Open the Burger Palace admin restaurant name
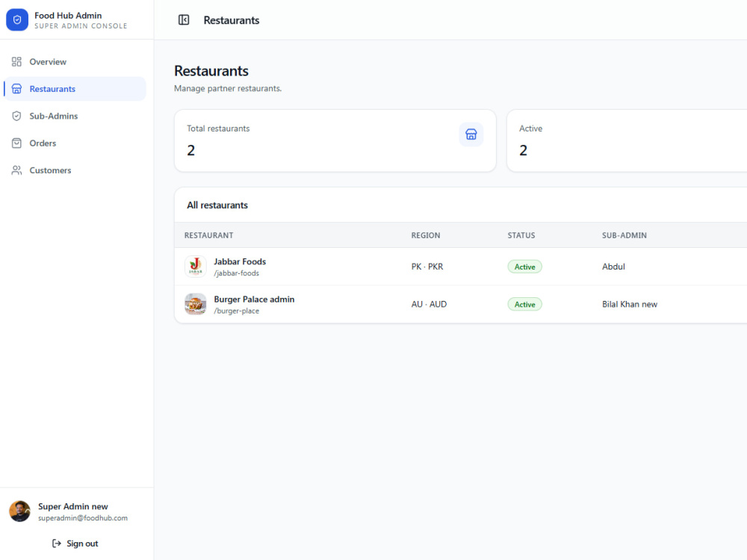The image size is (747, 560). coord(254,299)
